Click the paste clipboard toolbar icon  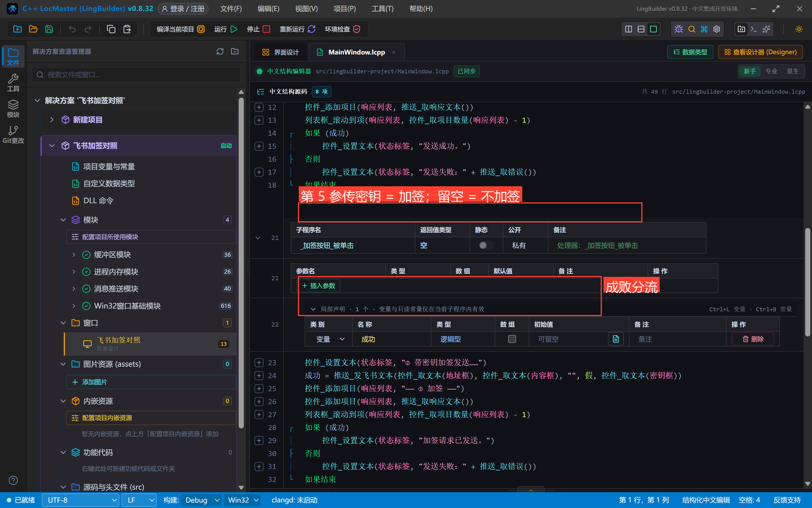127,29
